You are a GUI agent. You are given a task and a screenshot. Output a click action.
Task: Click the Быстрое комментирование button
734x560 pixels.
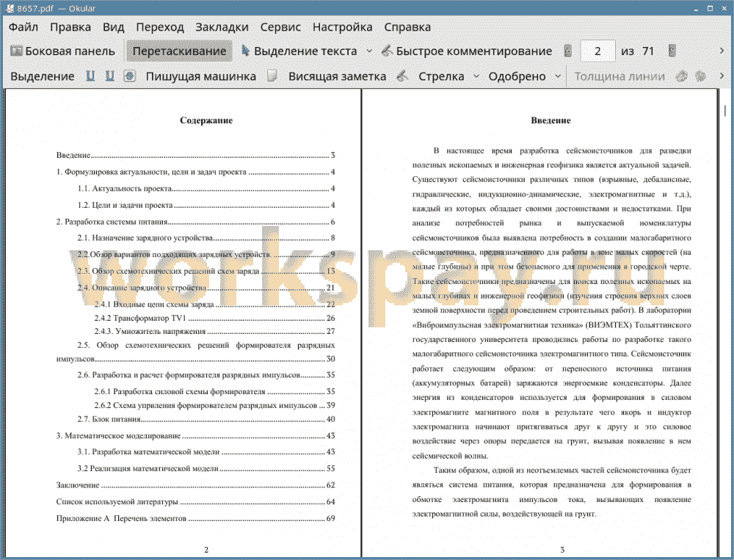coord(466,51)
